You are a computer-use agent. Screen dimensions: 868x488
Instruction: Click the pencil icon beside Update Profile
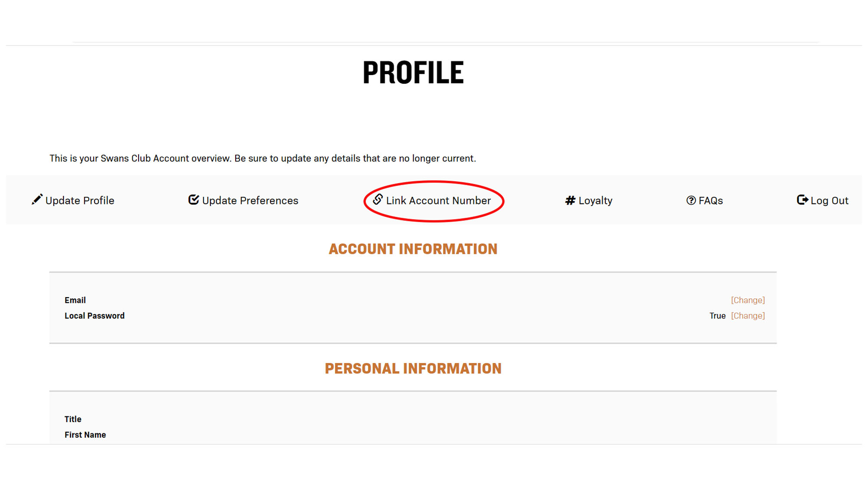click(x=37, y=200)
